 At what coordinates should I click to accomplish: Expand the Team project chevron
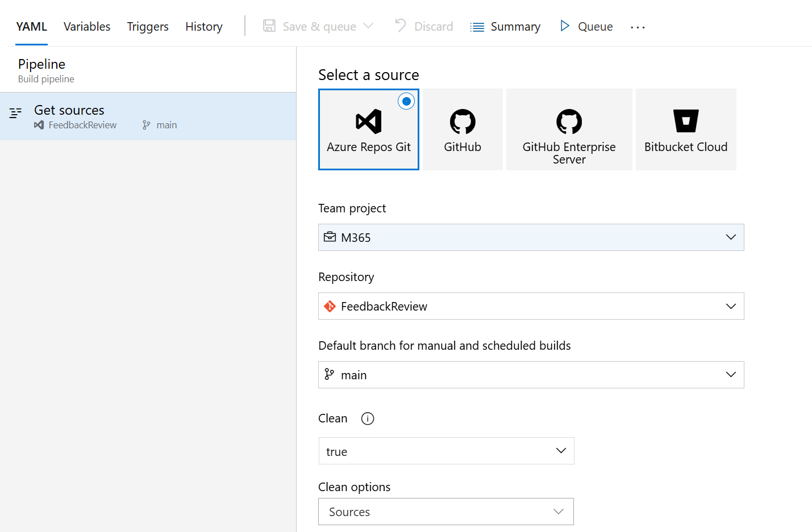click(x=731, y=237)
